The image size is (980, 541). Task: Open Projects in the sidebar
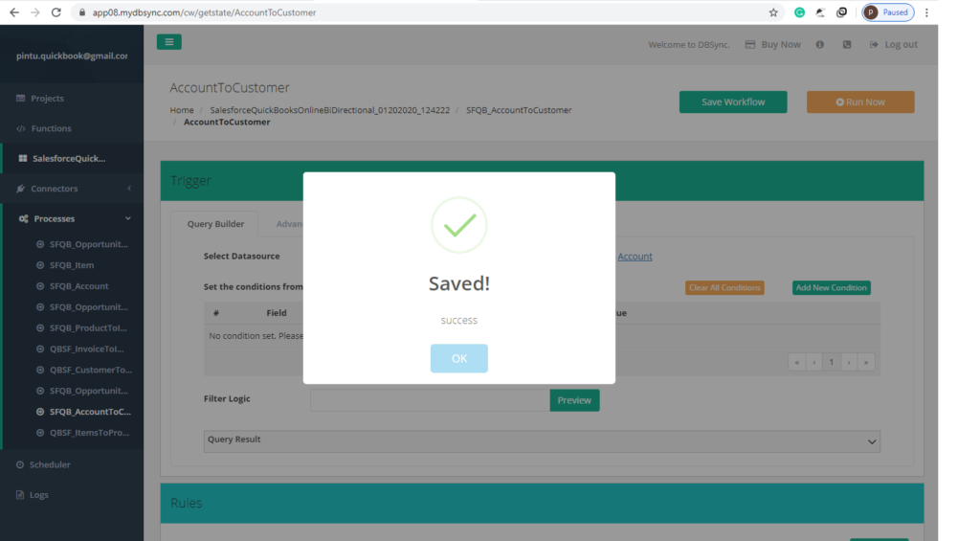pyautogui.click(x=48, y=99)
